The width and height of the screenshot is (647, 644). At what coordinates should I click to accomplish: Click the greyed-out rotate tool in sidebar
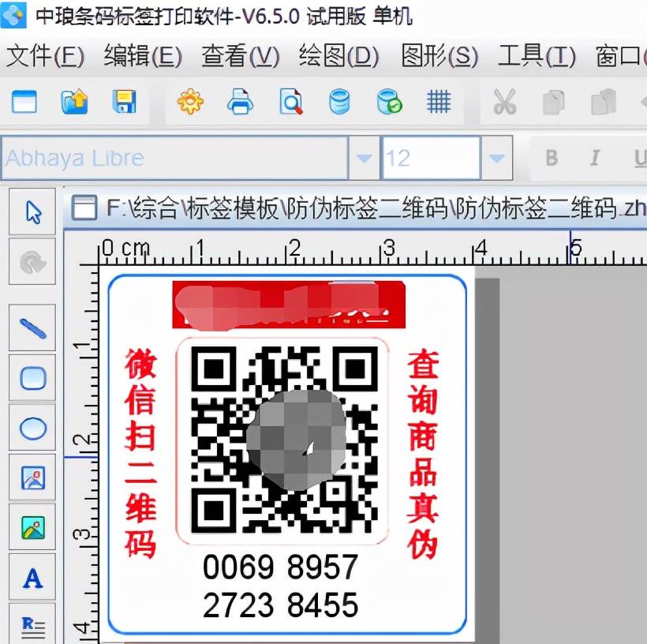(32, 261)
